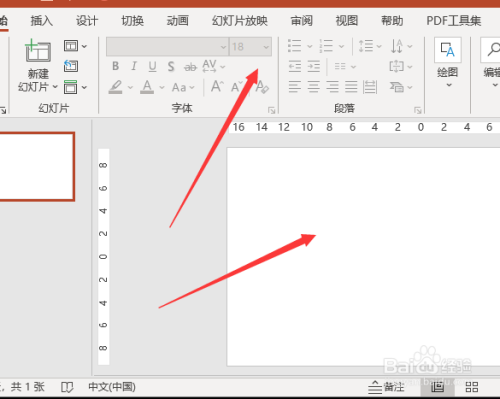Open the Aa change case menu
Viewport: 500px width, 399px height.
point(183,88)
